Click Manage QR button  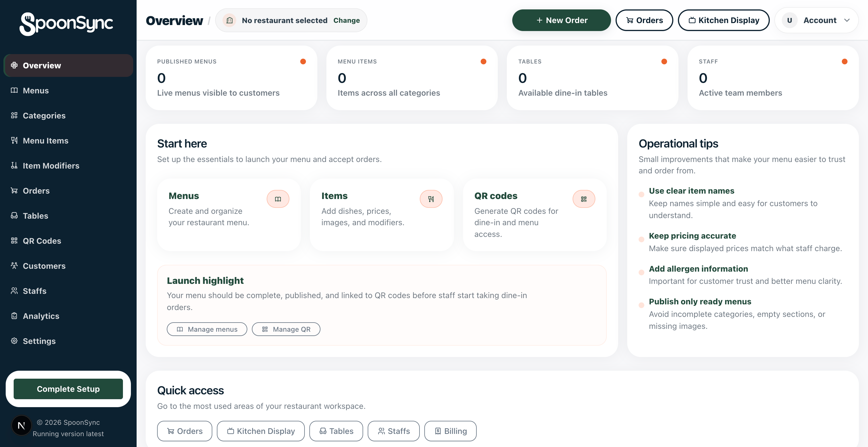click(286, 329)
